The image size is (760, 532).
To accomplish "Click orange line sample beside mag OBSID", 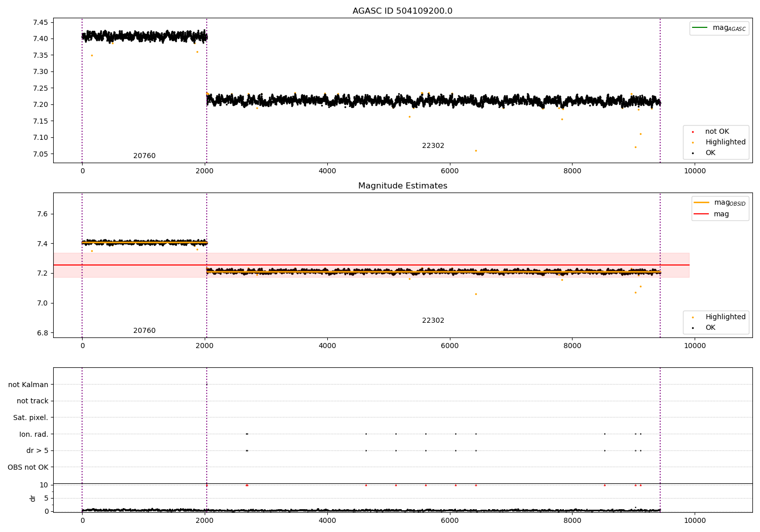I will pos(701,202).
